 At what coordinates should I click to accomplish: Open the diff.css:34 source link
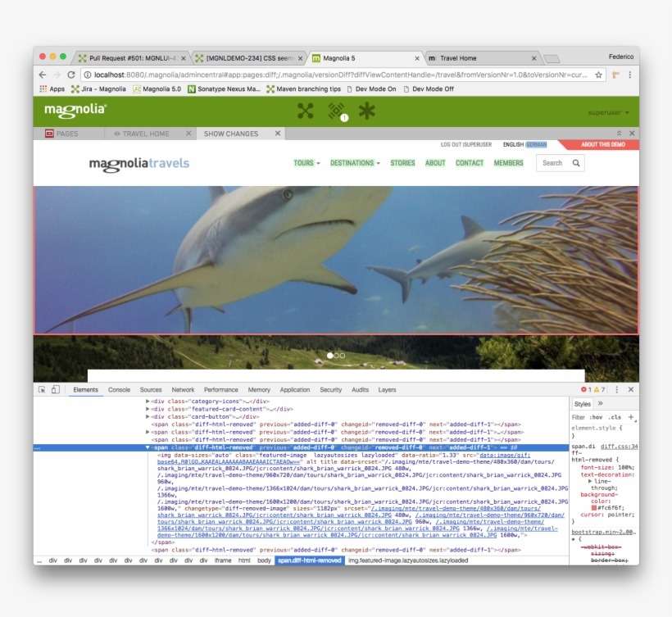pos(619,447)
